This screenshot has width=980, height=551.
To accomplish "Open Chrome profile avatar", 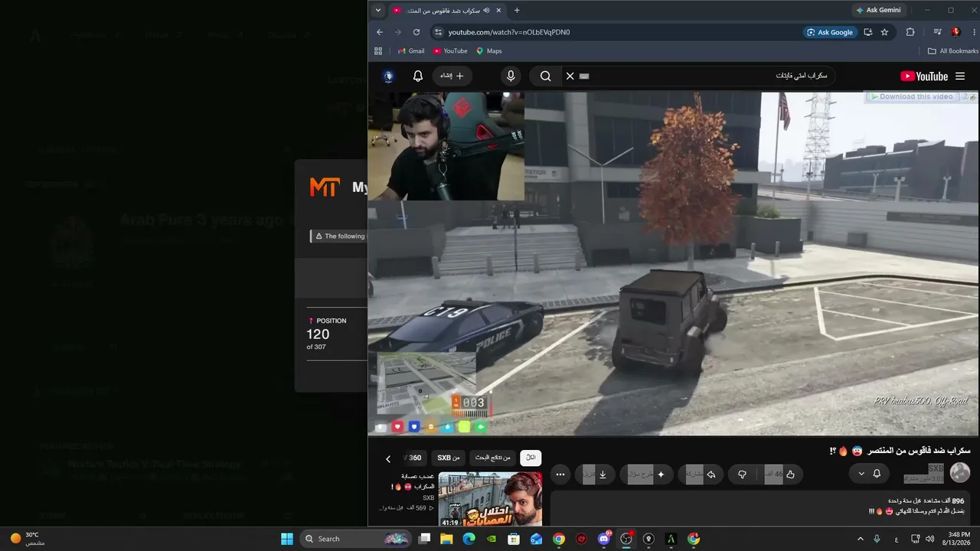I will pos(955,32).
